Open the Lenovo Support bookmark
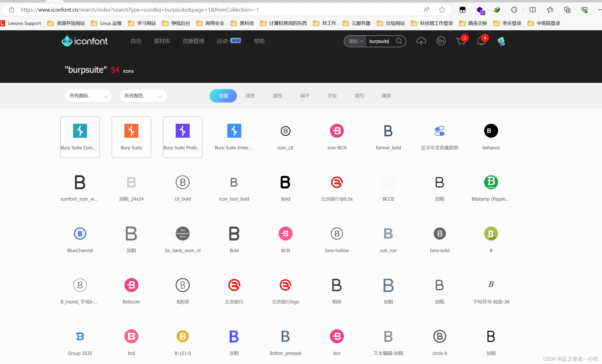 point(21,23)
